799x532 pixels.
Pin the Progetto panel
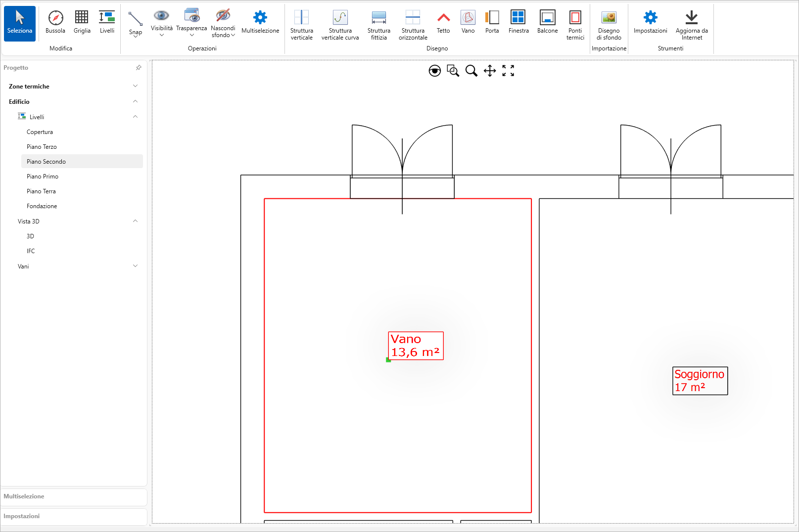(139, 68)
